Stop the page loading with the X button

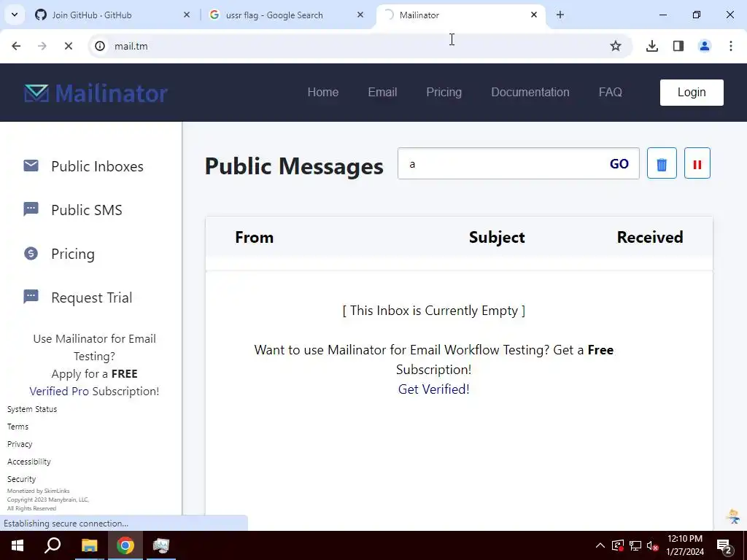click(x=68, y=46)
